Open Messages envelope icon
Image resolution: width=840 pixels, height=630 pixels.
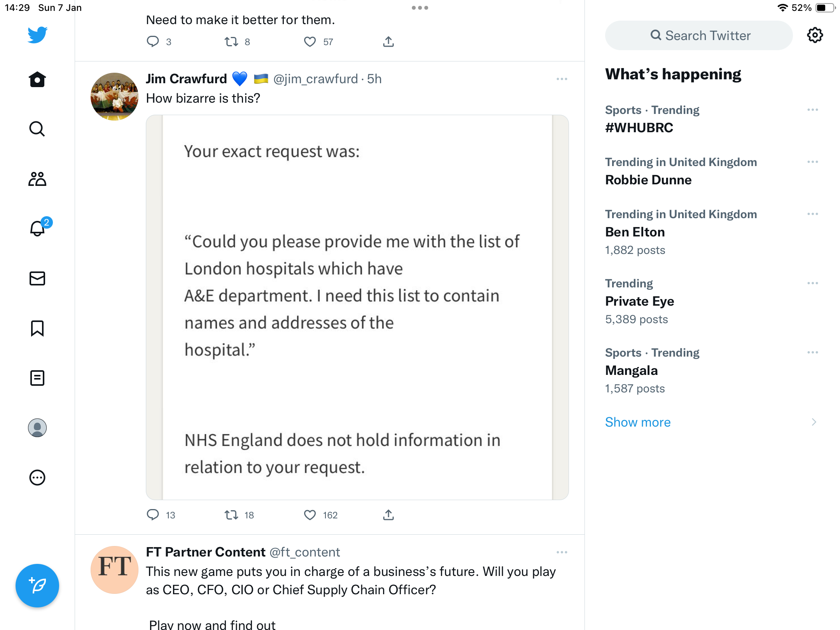[37, 278]
